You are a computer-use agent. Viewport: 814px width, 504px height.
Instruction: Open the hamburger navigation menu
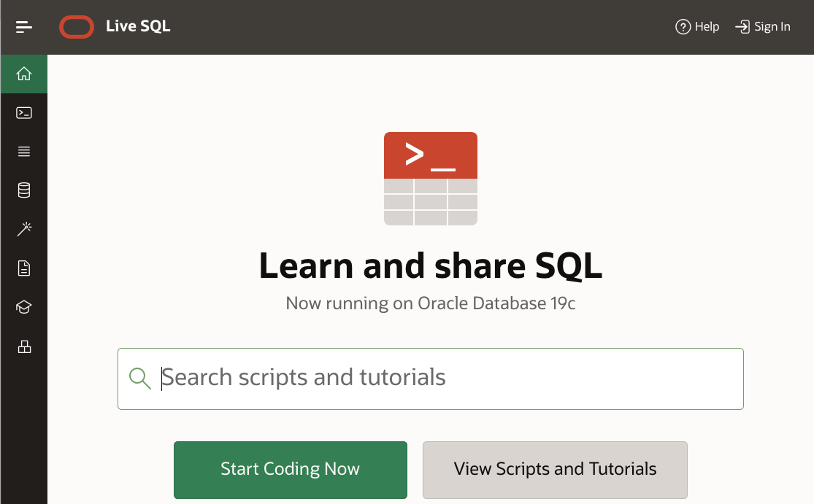click(x=23, y=26)
